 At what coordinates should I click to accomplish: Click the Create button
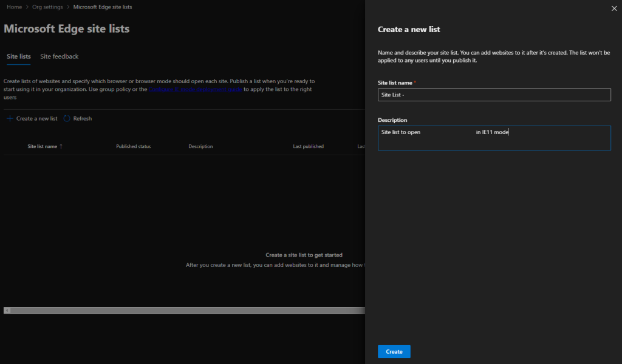394,351
